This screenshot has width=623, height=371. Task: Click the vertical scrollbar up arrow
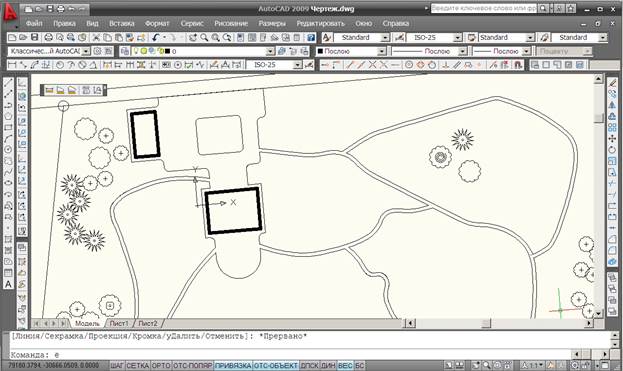[599, 79]
